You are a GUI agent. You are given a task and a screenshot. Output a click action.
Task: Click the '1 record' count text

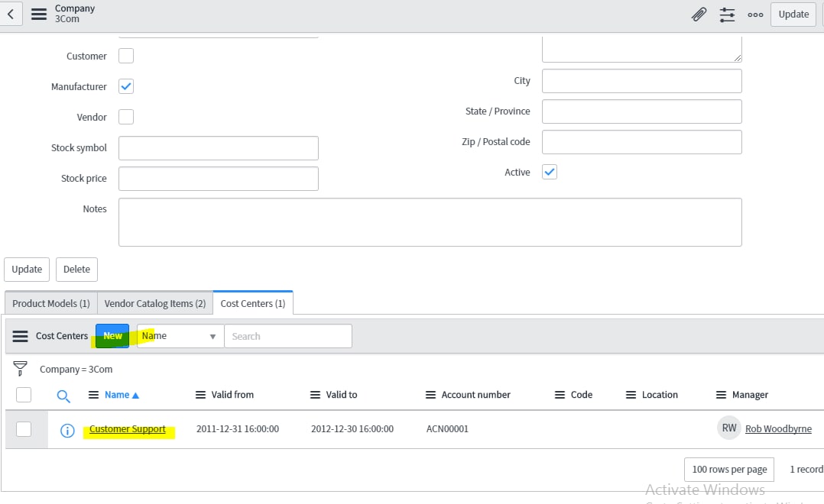tap(806, 470)
